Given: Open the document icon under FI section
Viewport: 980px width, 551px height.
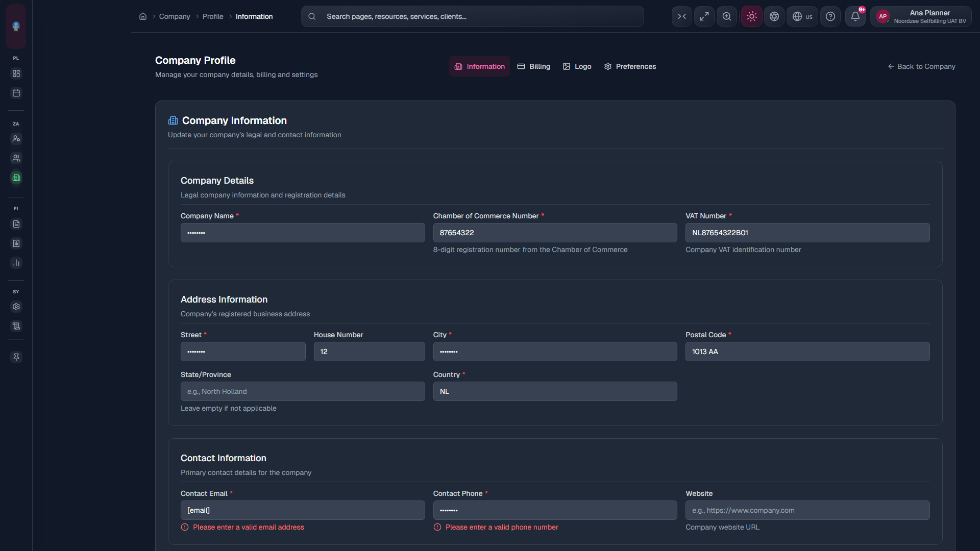Looking at the screenshot, I should 16,224.
